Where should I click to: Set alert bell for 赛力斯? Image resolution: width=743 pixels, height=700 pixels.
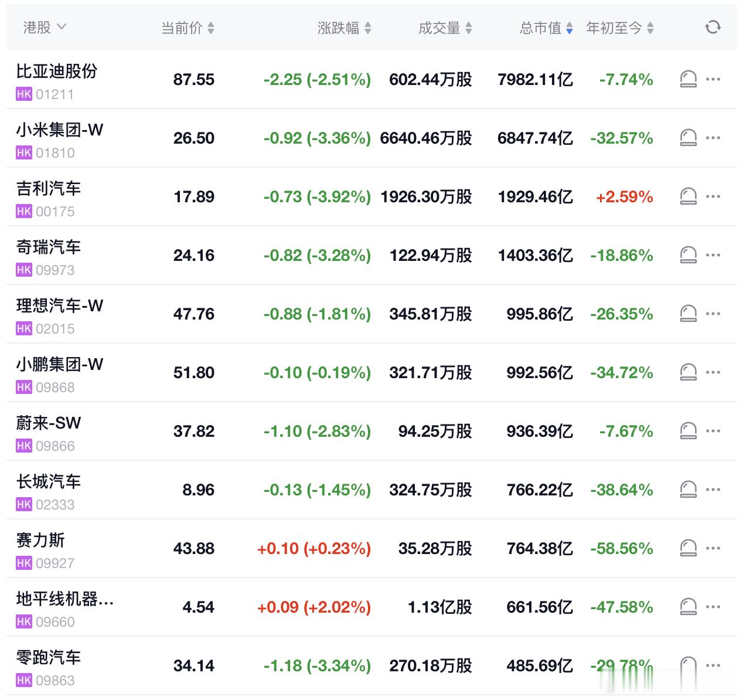[688, 548]
